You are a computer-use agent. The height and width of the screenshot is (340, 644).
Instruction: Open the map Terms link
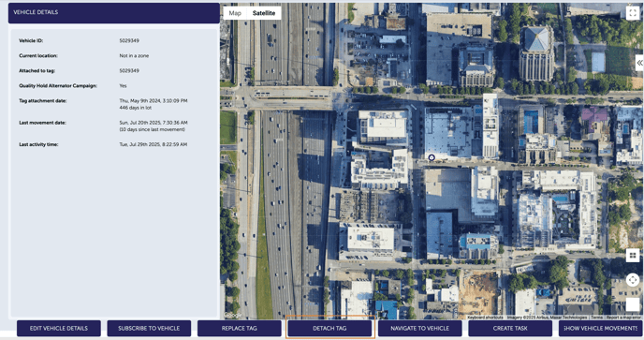[x=597, y=318]
